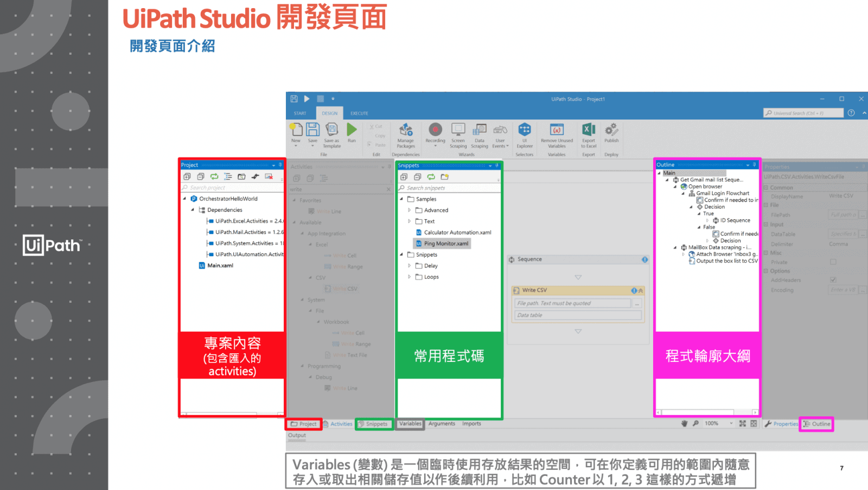Click the quick-access save icon in title bar
868x490 pixels.
pos(294,99)
